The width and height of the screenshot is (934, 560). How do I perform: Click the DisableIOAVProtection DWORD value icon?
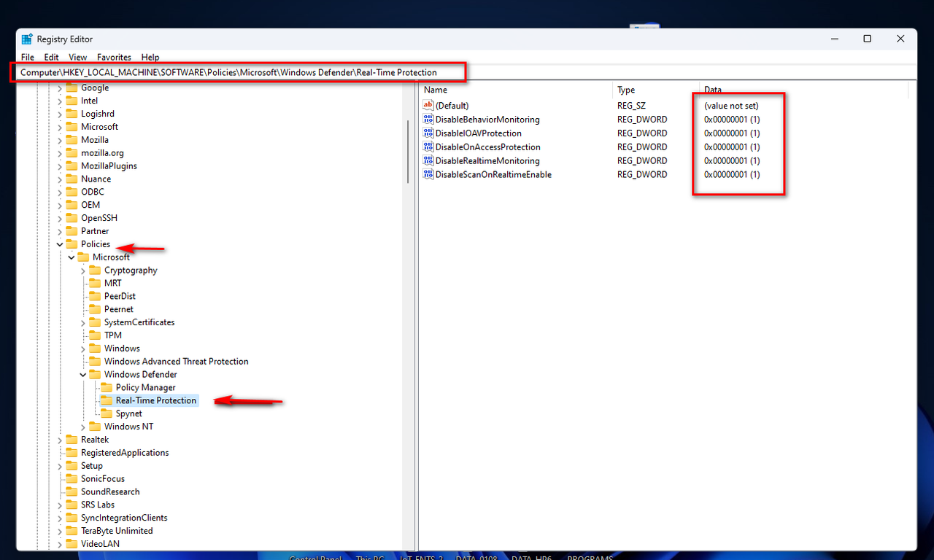click(428, 133)
